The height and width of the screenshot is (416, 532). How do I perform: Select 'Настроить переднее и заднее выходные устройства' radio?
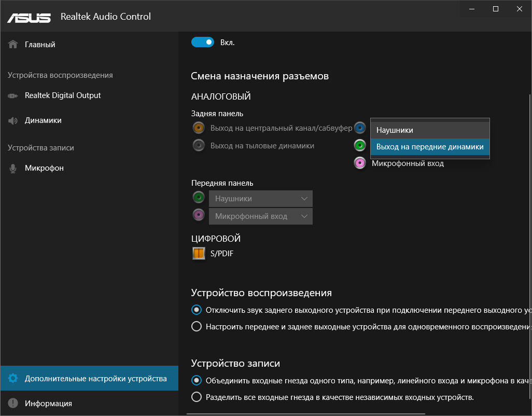click(x=197, y=327)
